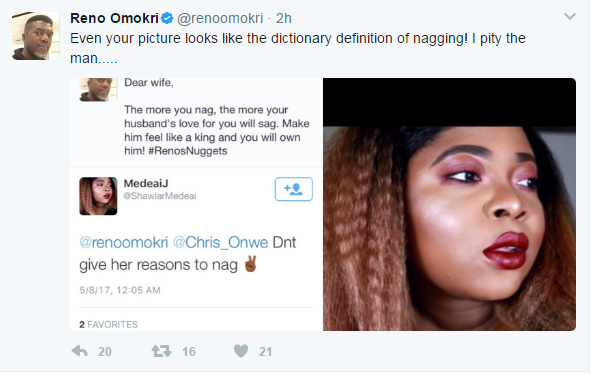Click the reply count 20

(x=105, y=351)
